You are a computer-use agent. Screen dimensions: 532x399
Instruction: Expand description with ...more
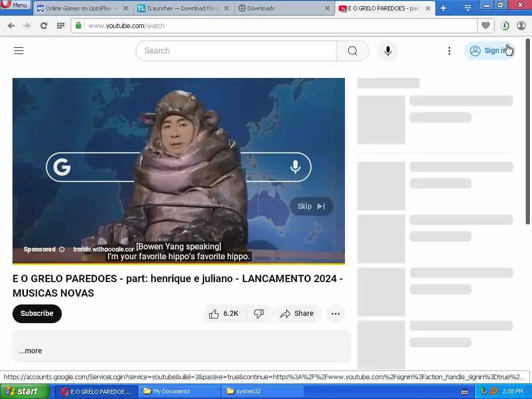[x=30, y=351]
